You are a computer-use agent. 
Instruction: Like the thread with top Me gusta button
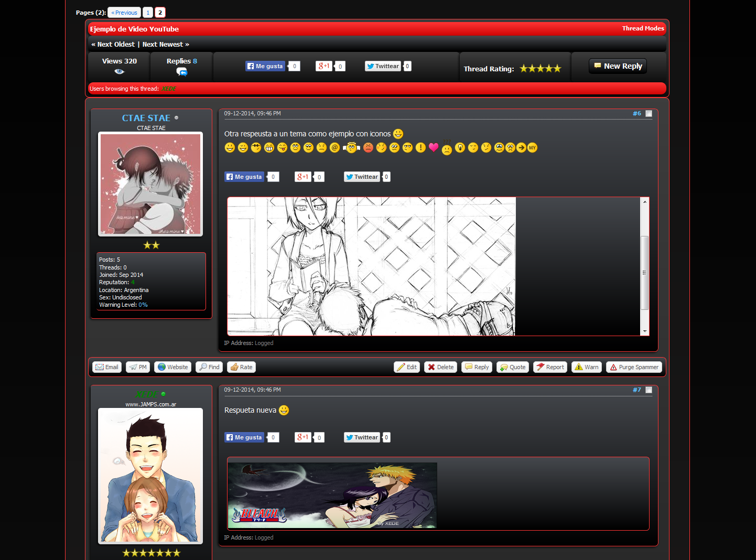265,66
